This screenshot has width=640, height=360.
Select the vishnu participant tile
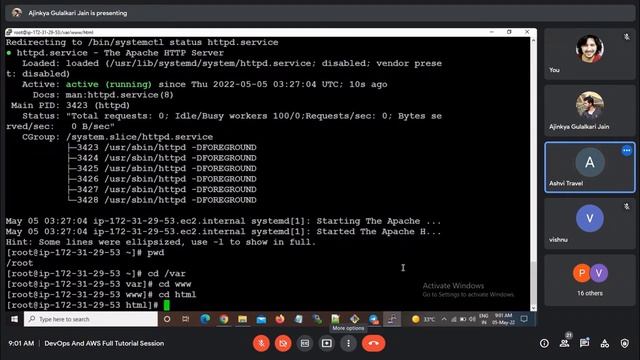tap(590, 224)
